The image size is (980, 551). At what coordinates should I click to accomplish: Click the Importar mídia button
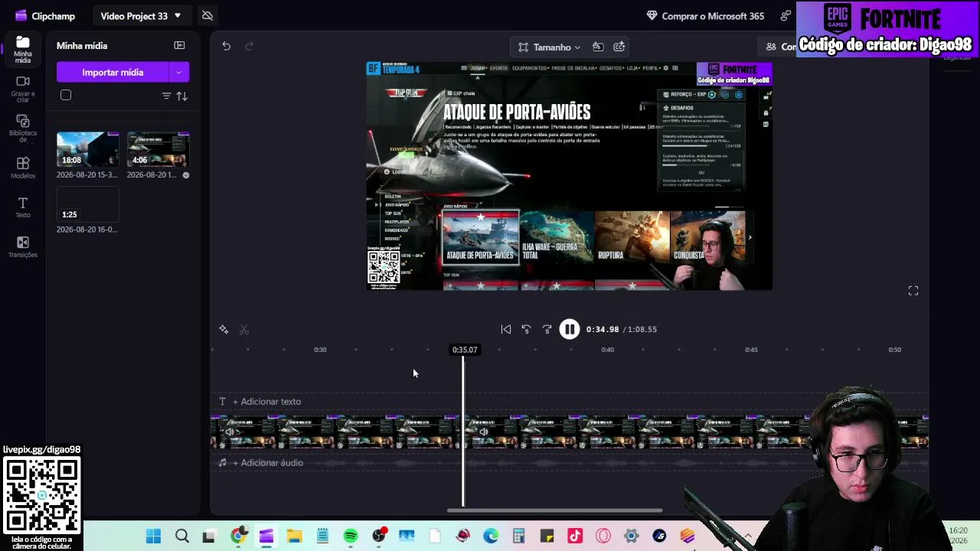pos(113,72)
